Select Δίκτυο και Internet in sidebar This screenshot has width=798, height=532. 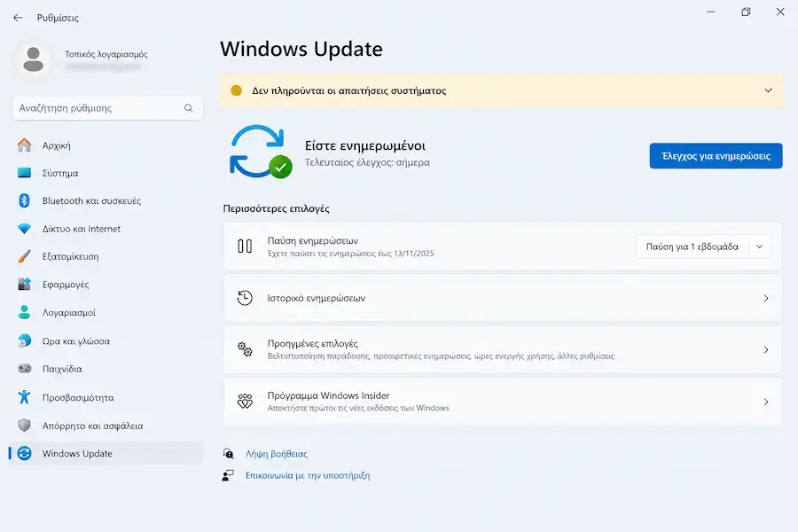point(106,229)
